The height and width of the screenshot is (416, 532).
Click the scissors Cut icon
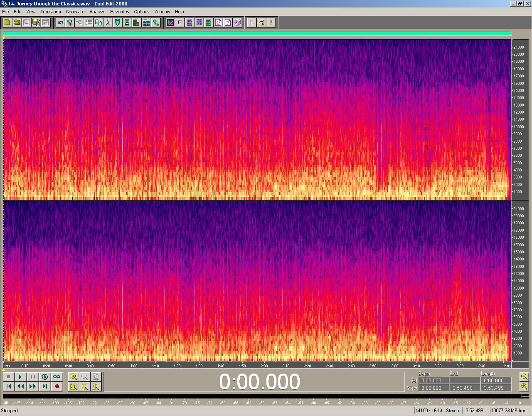tap(108, 22)
